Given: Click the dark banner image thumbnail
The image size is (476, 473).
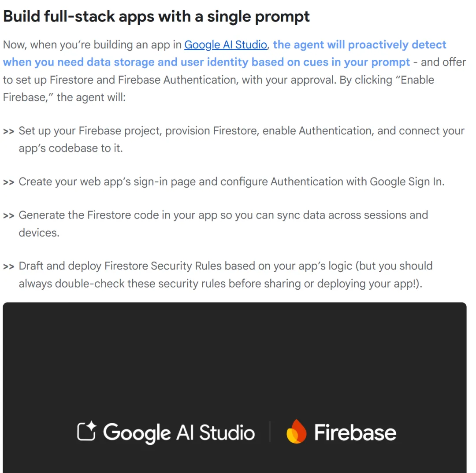Looking at the screenshot, I should [x=234, y=388].
